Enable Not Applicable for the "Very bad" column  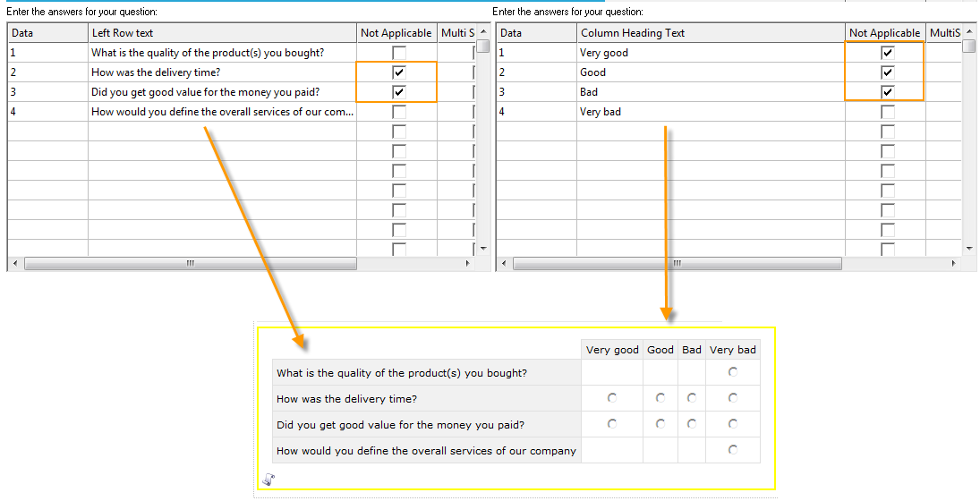pyautogui.click(x=887, y=112)
